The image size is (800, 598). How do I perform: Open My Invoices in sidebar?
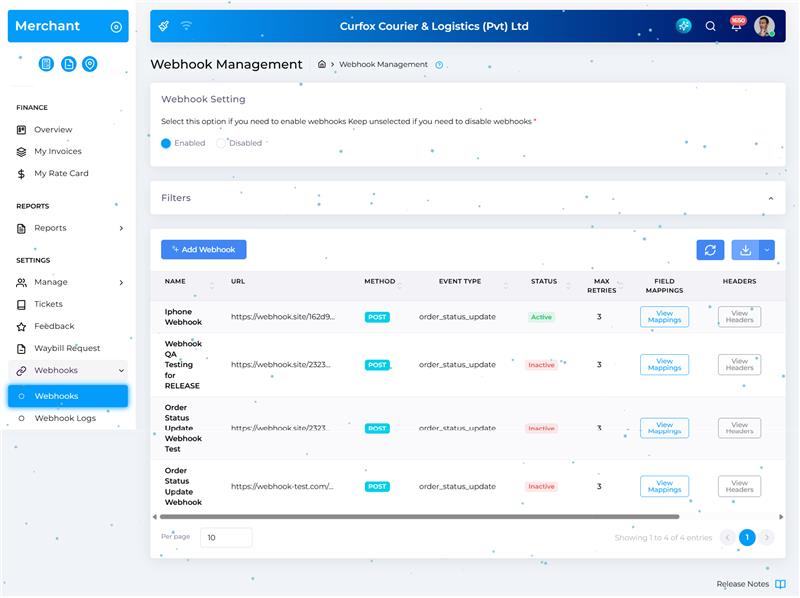click(x=58, y=151)
